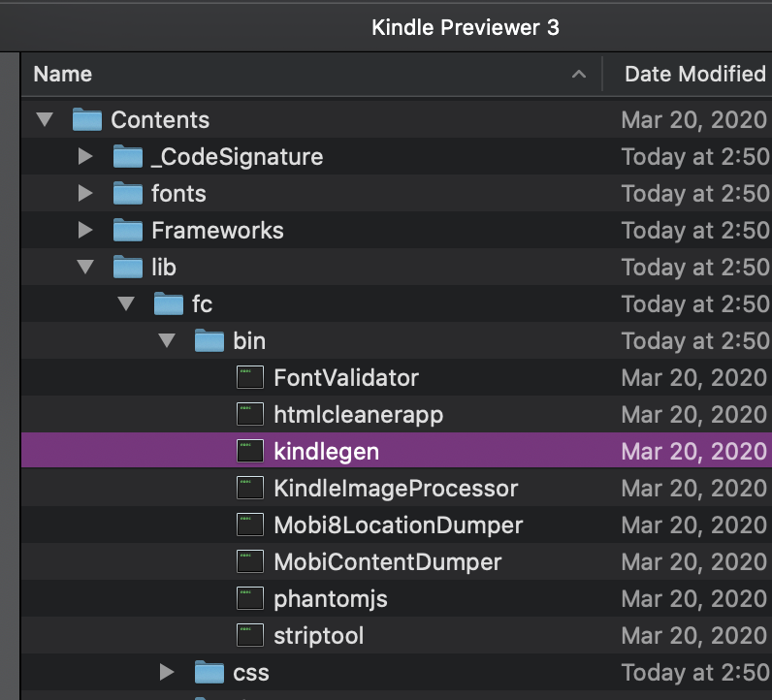Image resolution: width=772 pixels, height=700 pixels.
Task: Collapse the lib folder
Action: (x=85, y=267)
